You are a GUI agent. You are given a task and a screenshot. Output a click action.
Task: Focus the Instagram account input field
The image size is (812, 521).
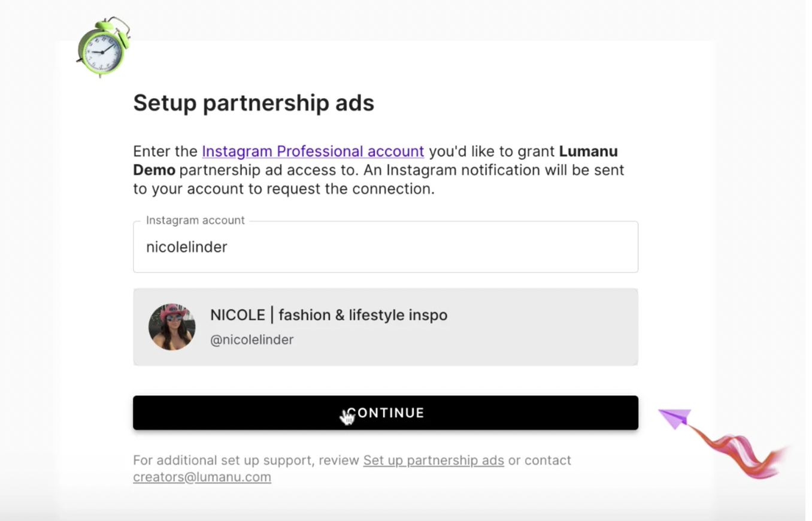(x=385, y=247)
